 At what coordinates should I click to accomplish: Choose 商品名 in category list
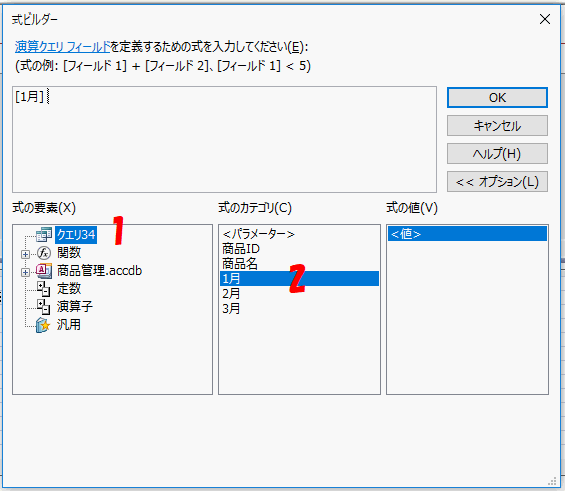tap(299, 264)
